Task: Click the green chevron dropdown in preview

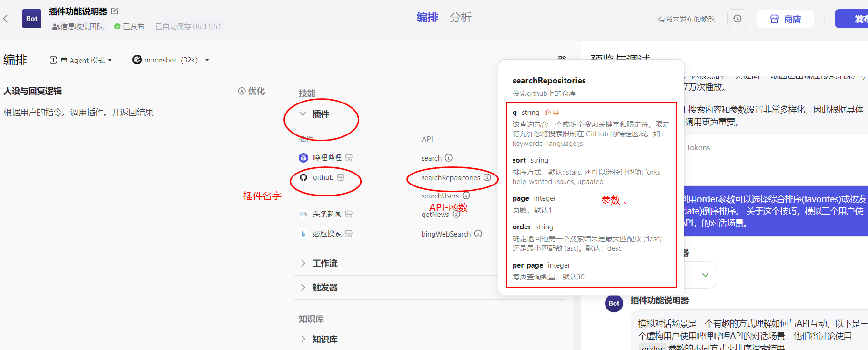Action: 706,275
